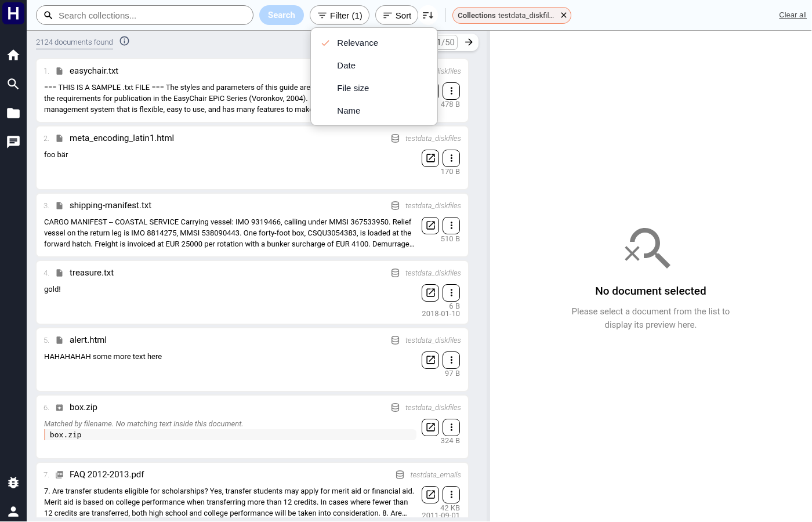Open box.zip in new tab icon

coord(430,427)
